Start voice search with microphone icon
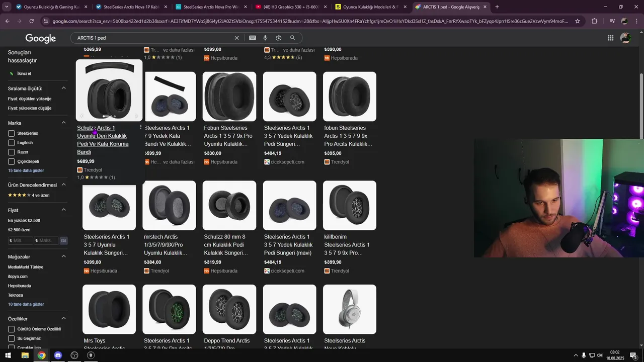This screenshot has width=644, height=362. (265, 38)
